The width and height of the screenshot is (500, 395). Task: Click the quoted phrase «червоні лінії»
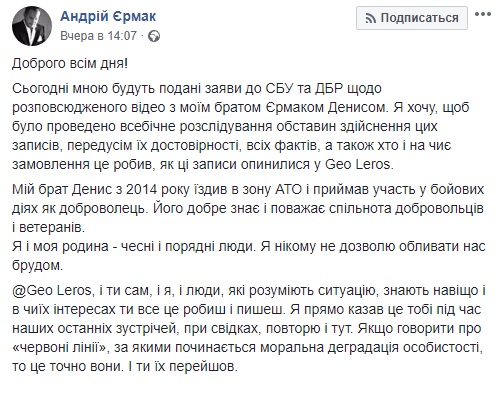[59, 348]
